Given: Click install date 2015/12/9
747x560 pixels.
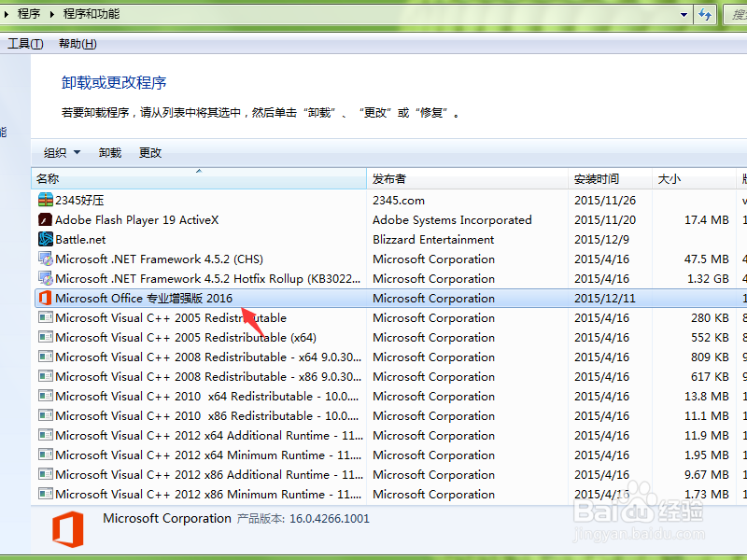Looking at the screenshot, I should click(x=601, y=239).
